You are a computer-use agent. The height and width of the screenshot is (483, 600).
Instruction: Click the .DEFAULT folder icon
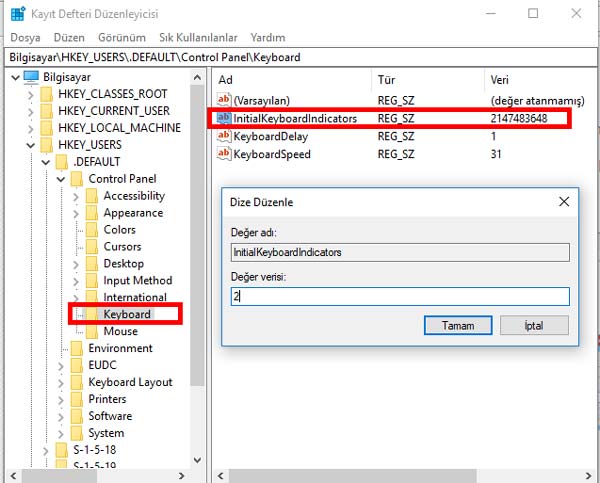click(x=62, y=162)
